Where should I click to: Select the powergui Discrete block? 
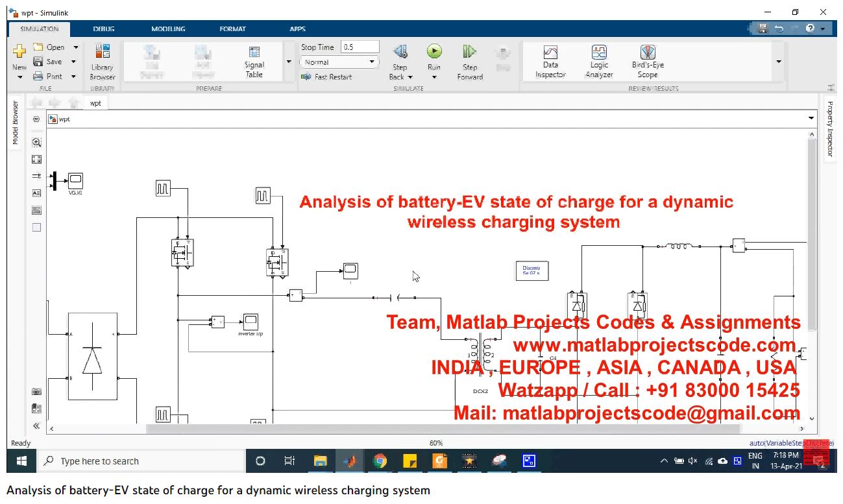[532, 270]
